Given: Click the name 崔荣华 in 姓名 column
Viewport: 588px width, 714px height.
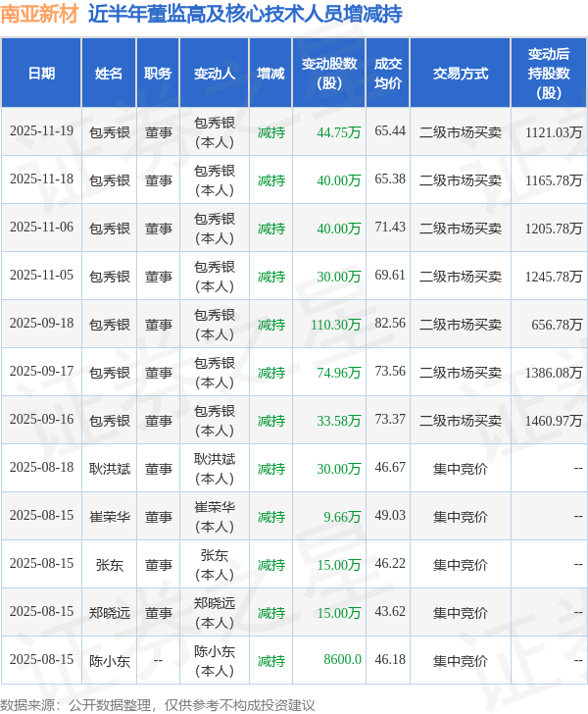Looking at the screenshot, I should pyautogui.click(x=109, y=517).
